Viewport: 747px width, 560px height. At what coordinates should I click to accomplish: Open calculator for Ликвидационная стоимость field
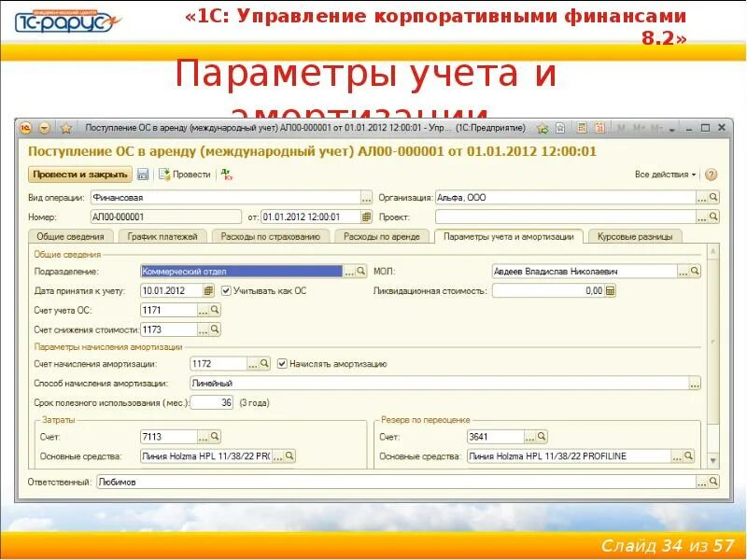pyautogui.click(x=610, y=290)
